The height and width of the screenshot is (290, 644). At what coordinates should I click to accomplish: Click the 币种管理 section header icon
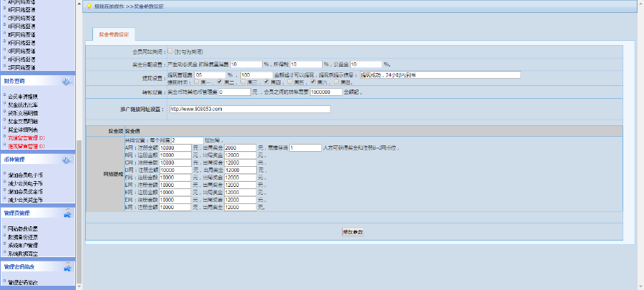67,160
